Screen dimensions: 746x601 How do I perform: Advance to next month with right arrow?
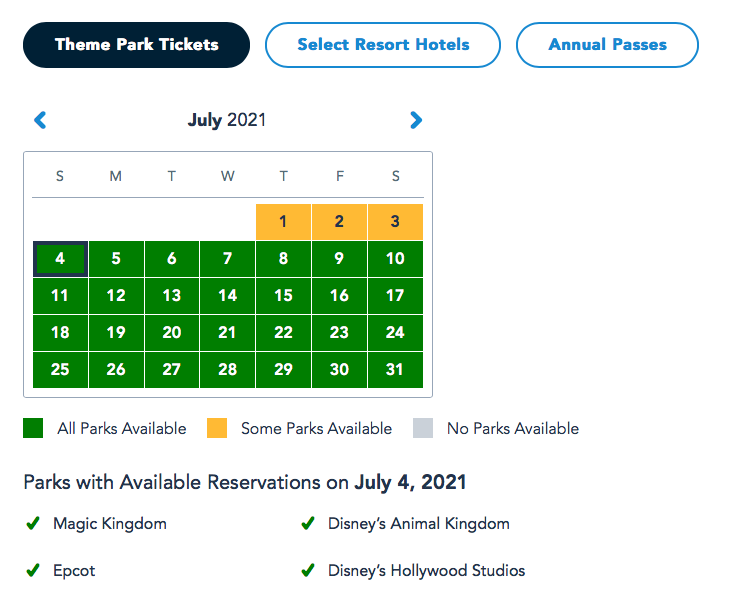tap(416, 120)
